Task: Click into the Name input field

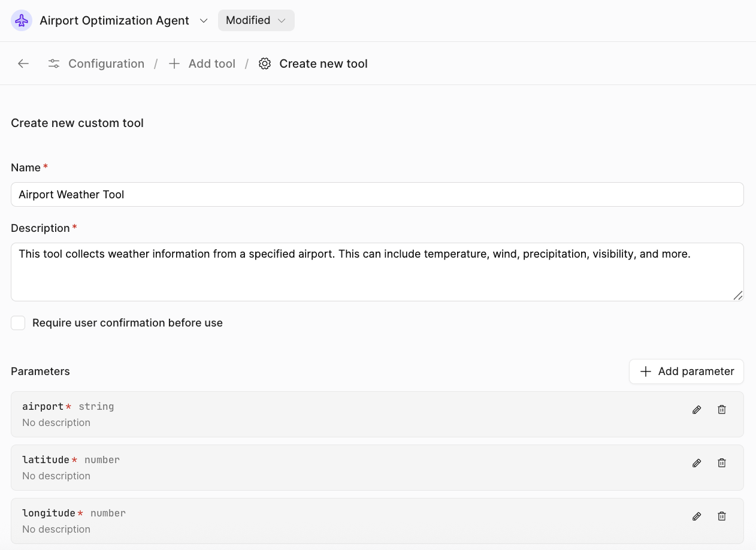Action: (x=377, y=195)
